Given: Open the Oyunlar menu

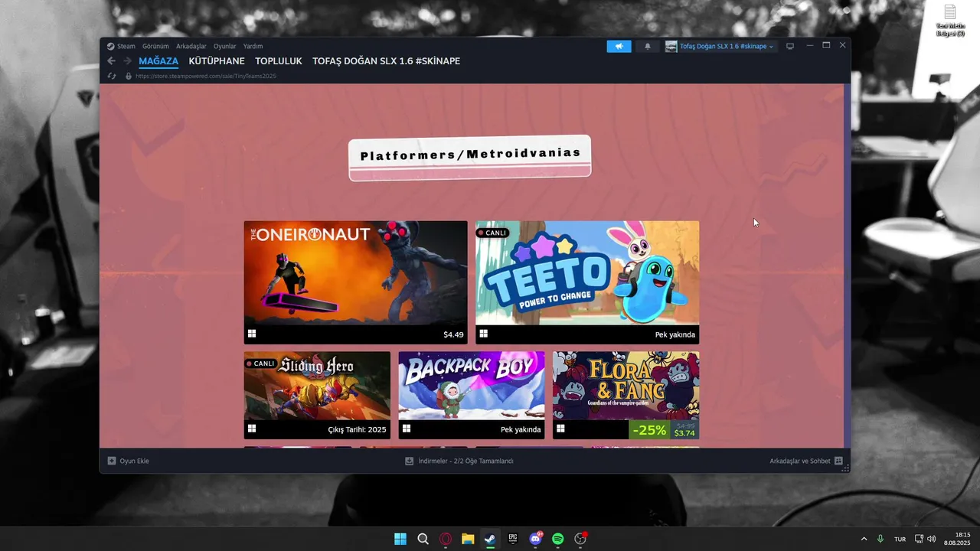Looking at the screenshot, I should [225, 46].
